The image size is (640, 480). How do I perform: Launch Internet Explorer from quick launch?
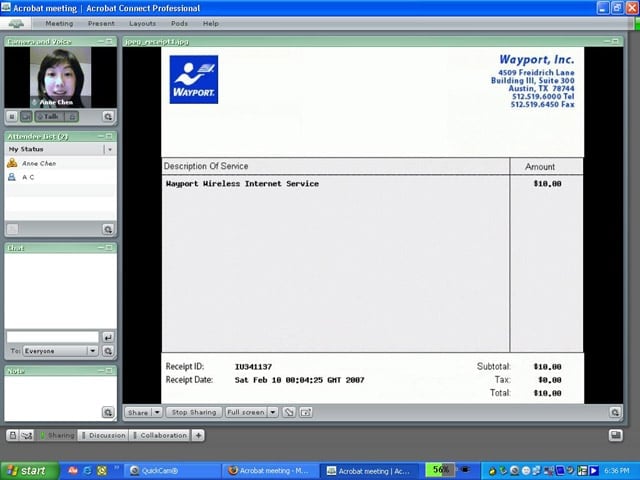coord(87,471)
